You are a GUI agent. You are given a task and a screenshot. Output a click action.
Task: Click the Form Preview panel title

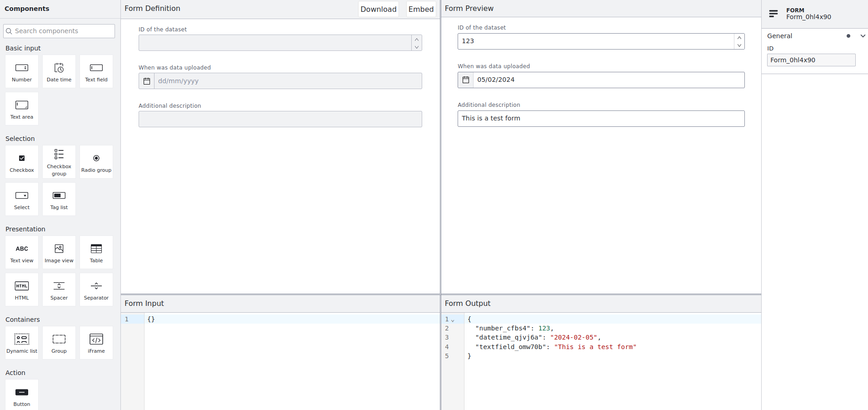[469, 9]
